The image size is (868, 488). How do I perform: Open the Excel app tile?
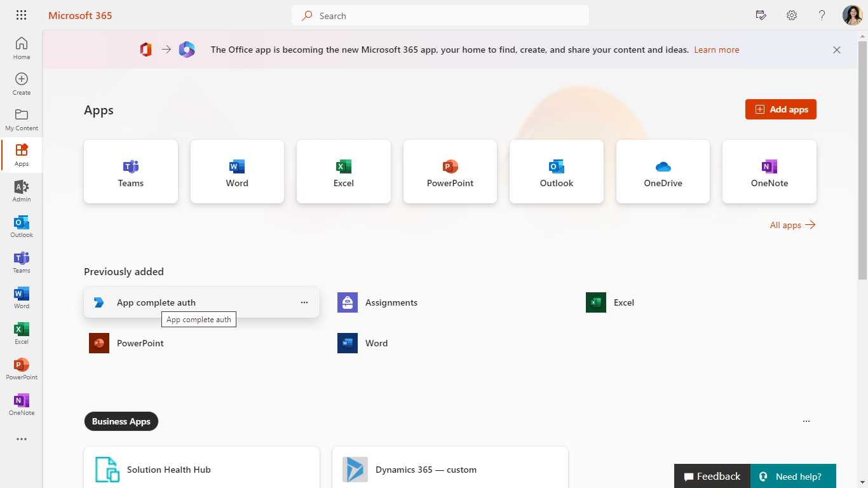pos(344,172)
